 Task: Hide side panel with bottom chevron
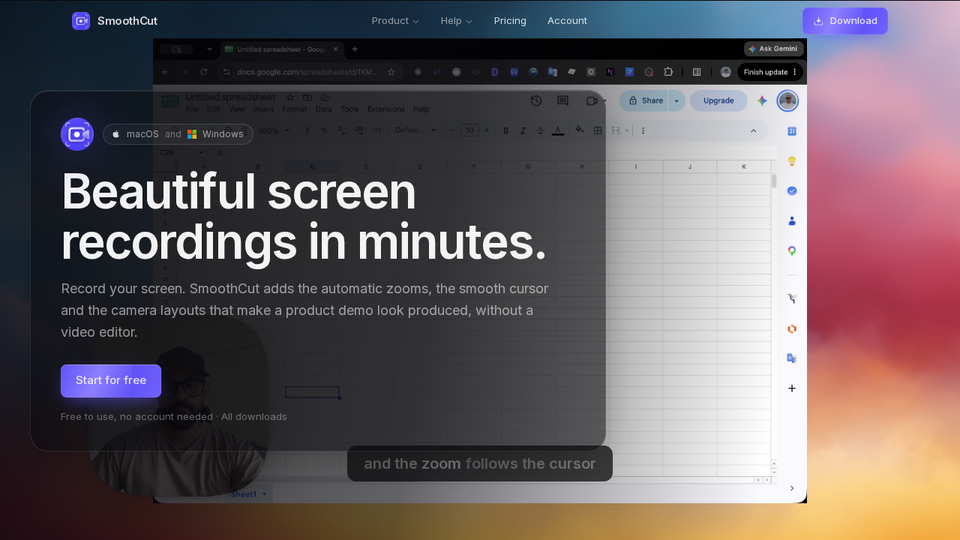[x=792, y=488]
